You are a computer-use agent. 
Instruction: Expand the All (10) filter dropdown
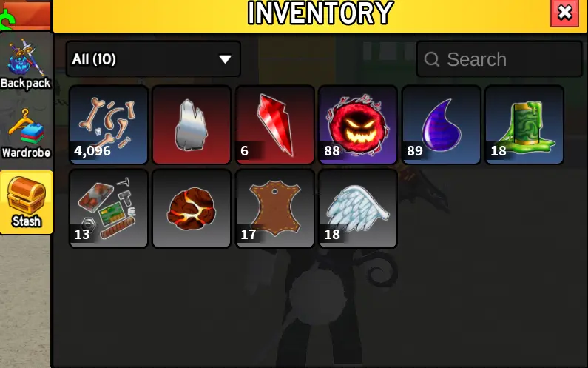point(153,59)
